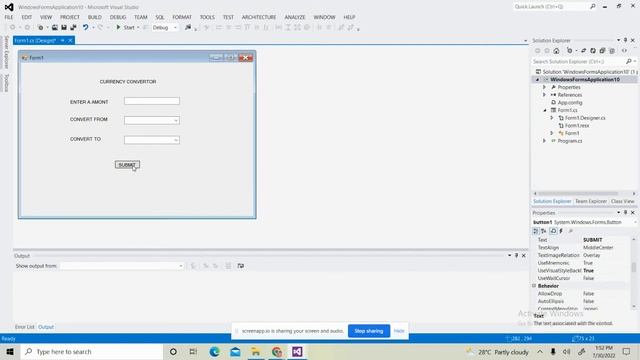Open the FORMAT menu
640x360 pixels.
point(182,17)
